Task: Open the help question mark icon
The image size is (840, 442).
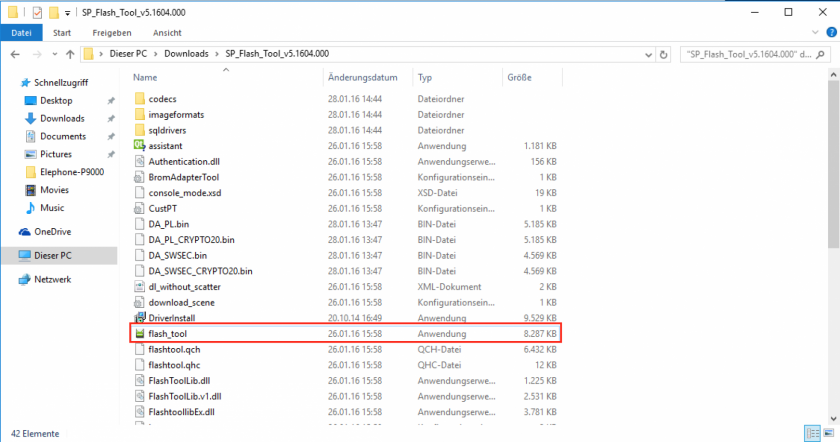Action: pyautogui.click(x=831, y=33)
